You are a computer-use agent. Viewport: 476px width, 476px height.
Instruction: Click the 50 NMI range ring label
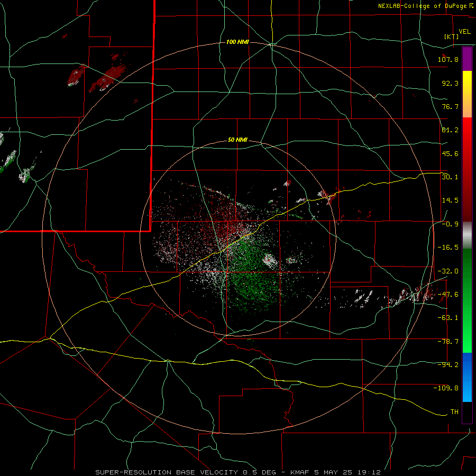(237, 140)
